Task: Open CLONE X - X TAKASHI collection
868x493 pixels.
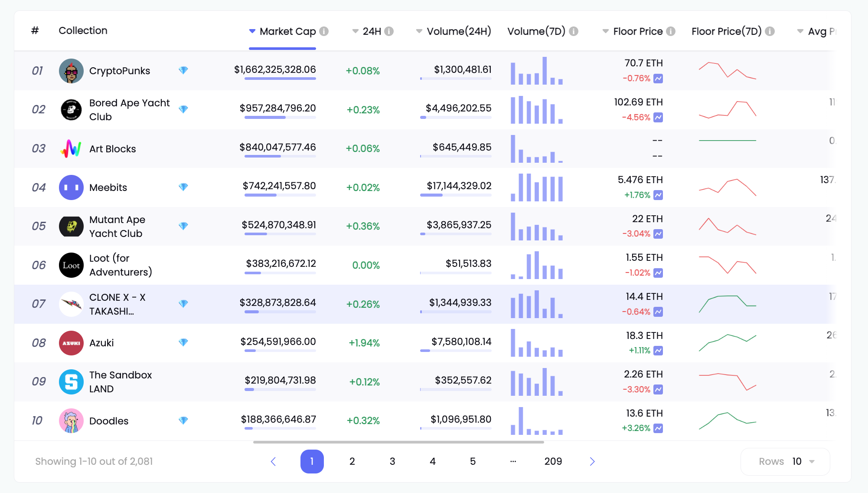Action: pos(117,304)
